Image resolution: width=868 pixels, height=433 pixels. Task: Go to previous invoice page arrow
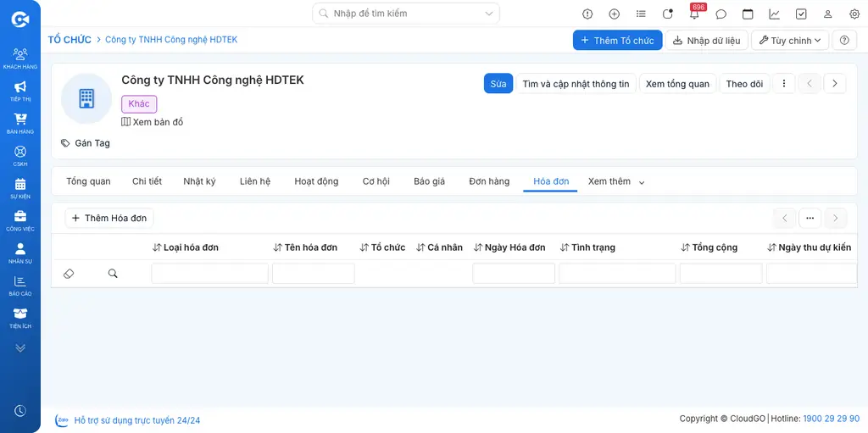tap(784, 218)
